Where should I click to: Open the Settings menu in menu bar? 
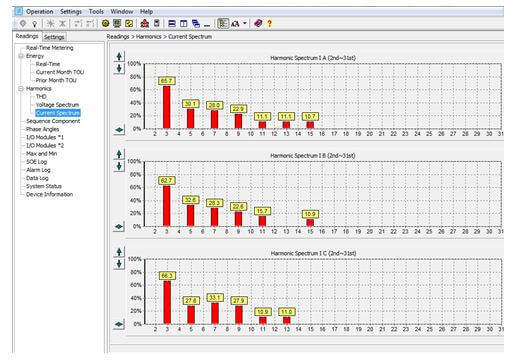click(x=71, y=12)
